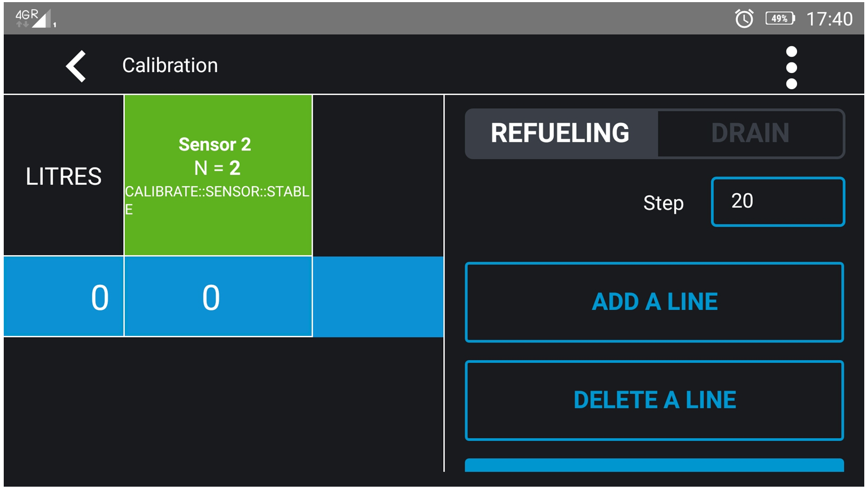Screen dimensions: 868x492
Task: Select the LITRES column header
Action: (63, 176)
